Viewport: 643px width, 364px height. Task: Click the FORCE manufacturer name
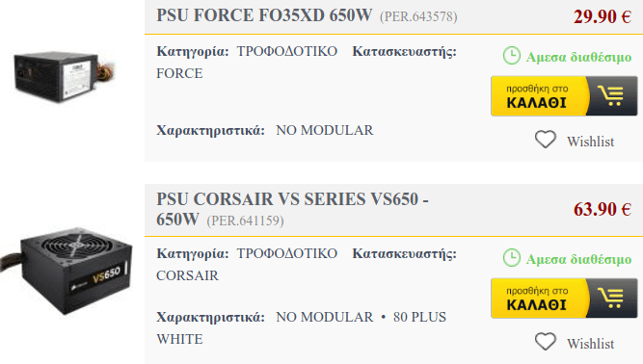(179, 74)
